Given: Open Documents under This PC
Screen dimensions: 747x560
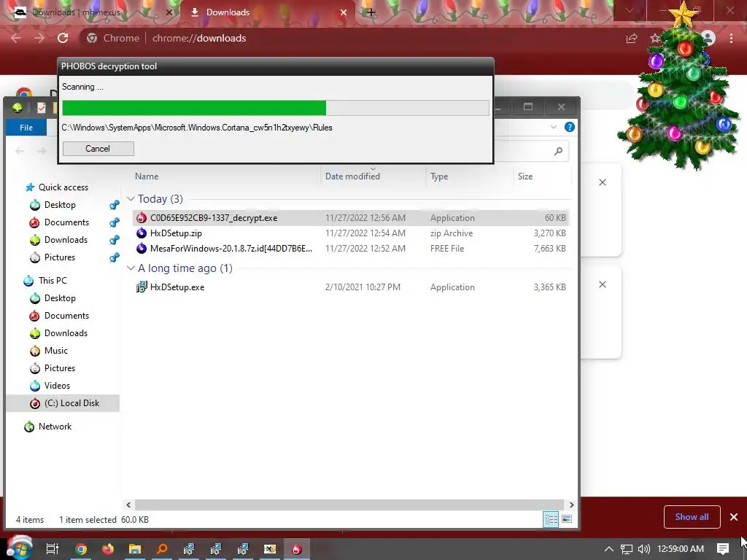Looking at the screenshot, I should (66, 316).
